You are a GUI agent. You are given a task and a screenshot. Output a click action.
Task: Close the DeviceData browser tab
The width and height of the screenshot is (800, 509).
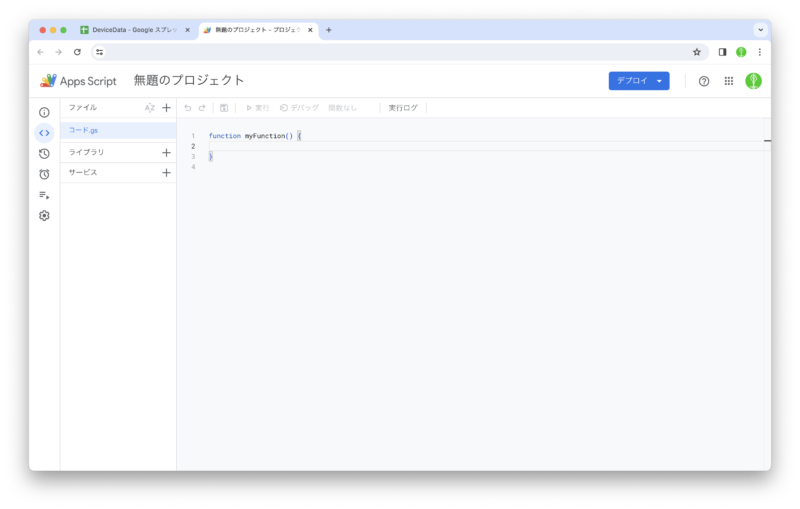[188, 30]
